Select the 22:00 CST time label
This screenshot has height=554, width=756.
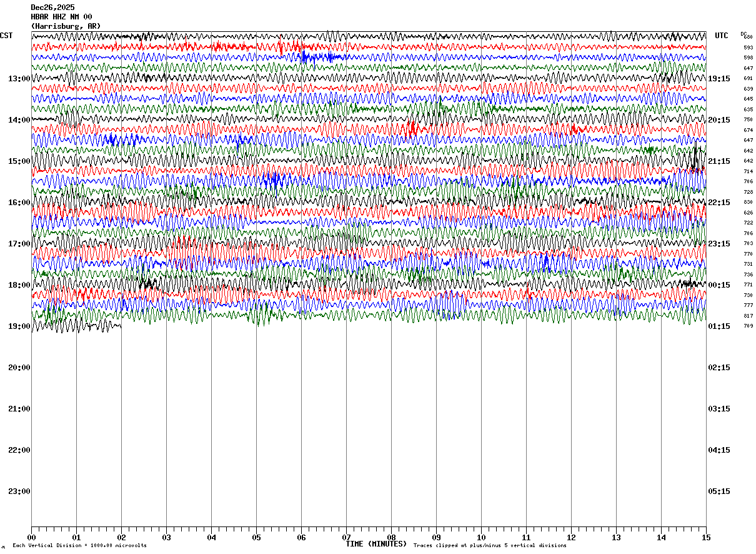tap(19, 450)
